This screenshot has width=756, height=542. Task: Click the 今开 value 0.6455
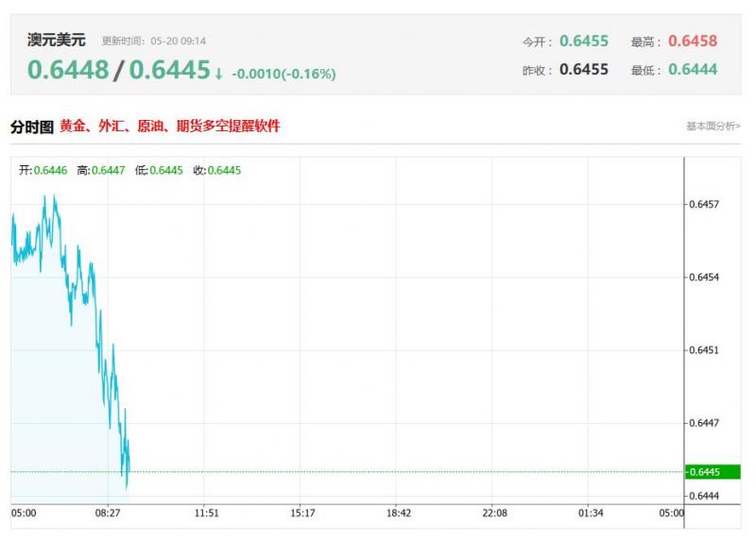pos(584,41)
